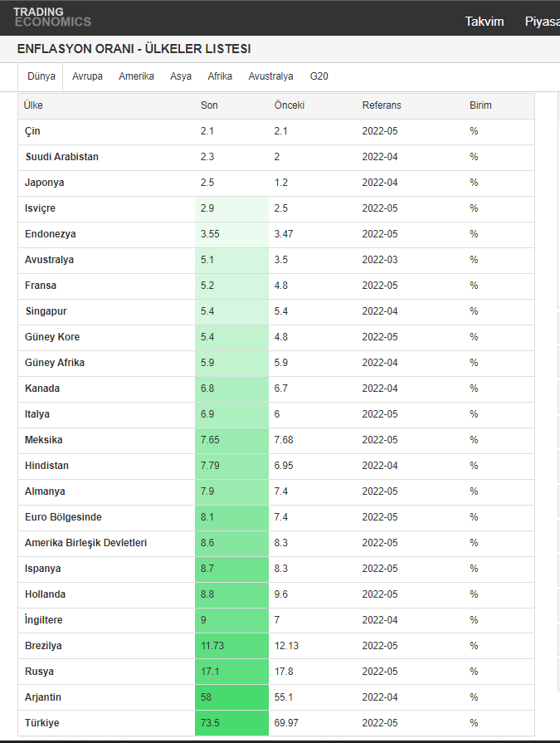This screenshot has width=560, height=743.
Task: Open the Avustralya tab
Action: [270, 76]
